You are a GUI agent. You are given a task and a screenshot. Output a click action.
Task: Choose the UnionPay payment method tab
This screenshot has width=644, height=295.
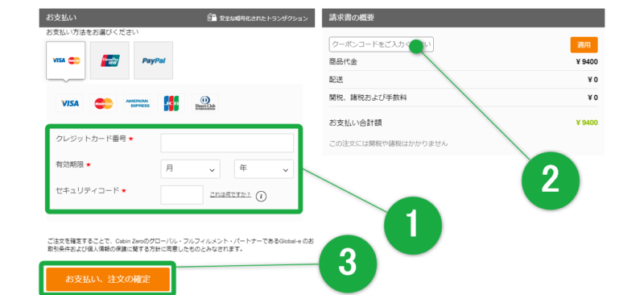pyautogui.click(x=109, y=60)
